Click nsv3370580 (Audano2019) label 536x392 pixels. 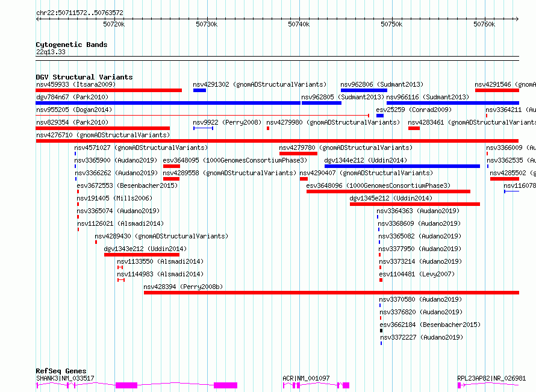[420, 299]
